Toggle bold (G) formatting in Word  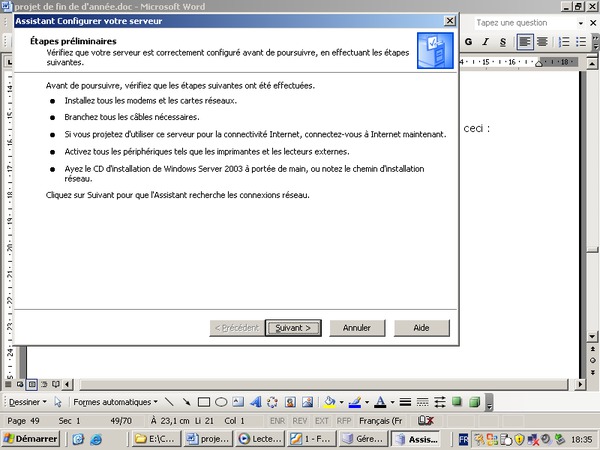click(x=468, y=42)
